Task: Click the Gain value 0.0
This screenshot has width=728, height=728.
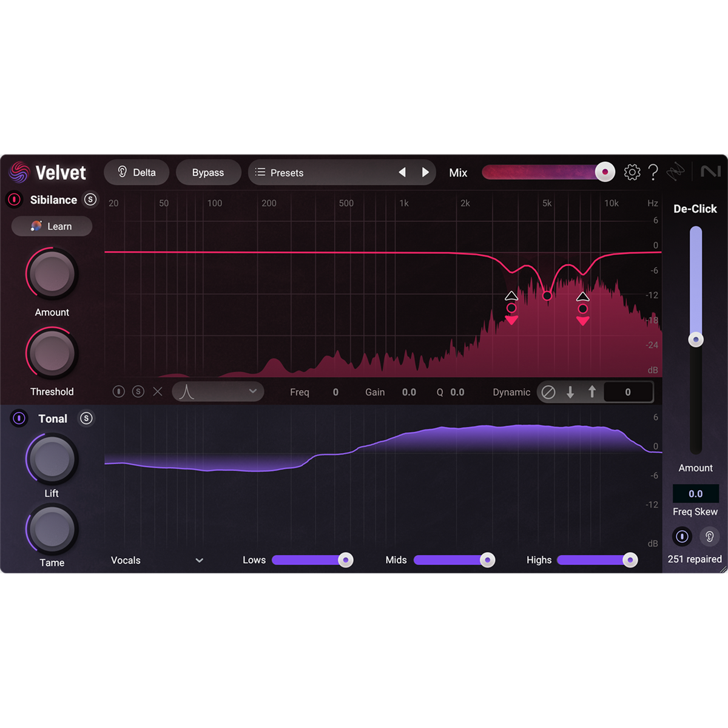Action: click(x=409, y=393)
